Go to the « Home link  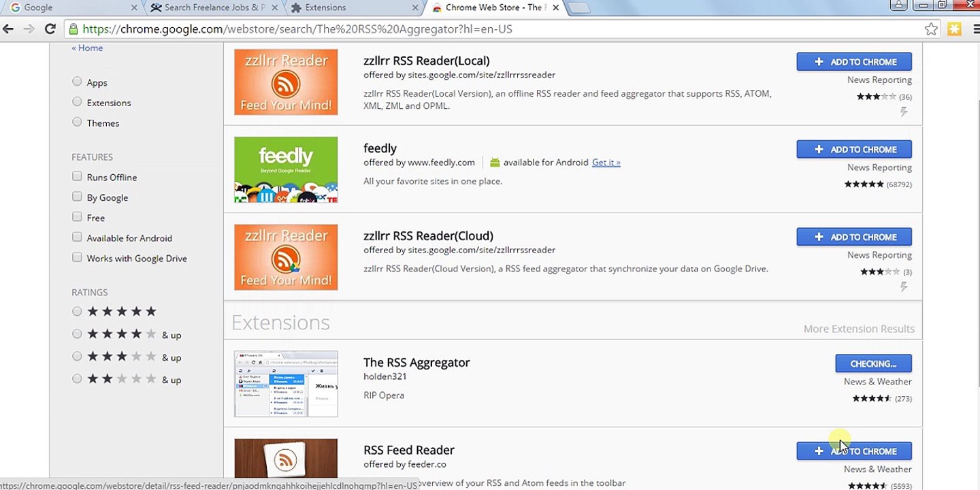[87, 48]
